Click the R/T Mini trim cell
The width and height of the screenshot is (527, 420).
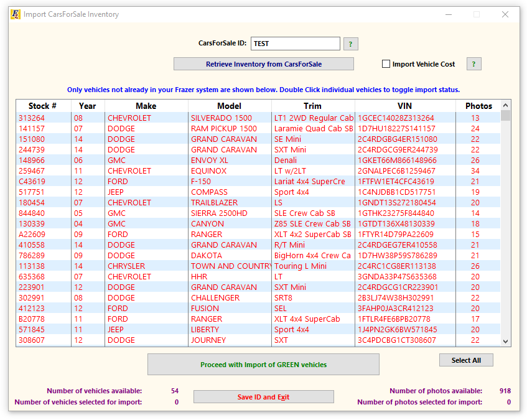(x=289, y=245)
